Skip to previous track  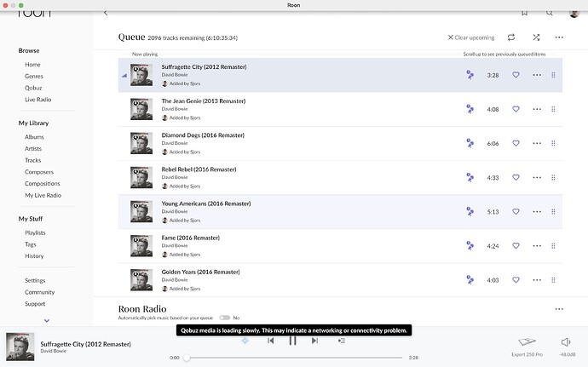tap(271, 341)
